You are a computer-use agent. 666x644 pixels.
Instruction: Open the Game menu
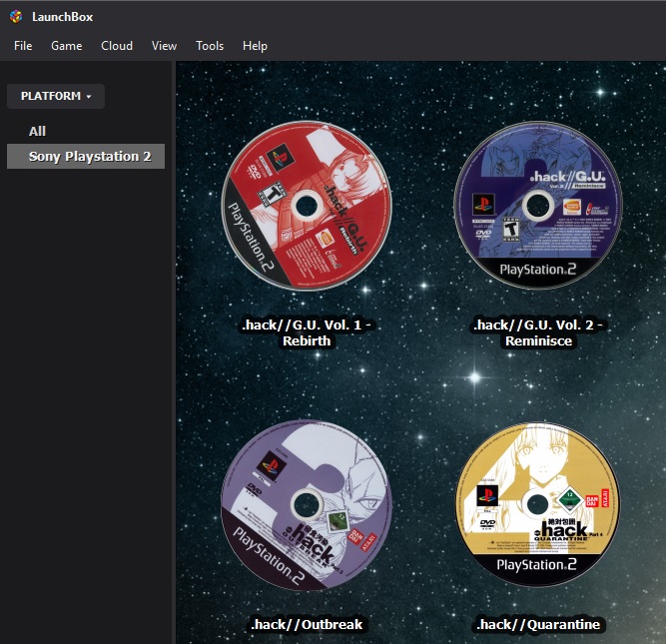(66, 46)
